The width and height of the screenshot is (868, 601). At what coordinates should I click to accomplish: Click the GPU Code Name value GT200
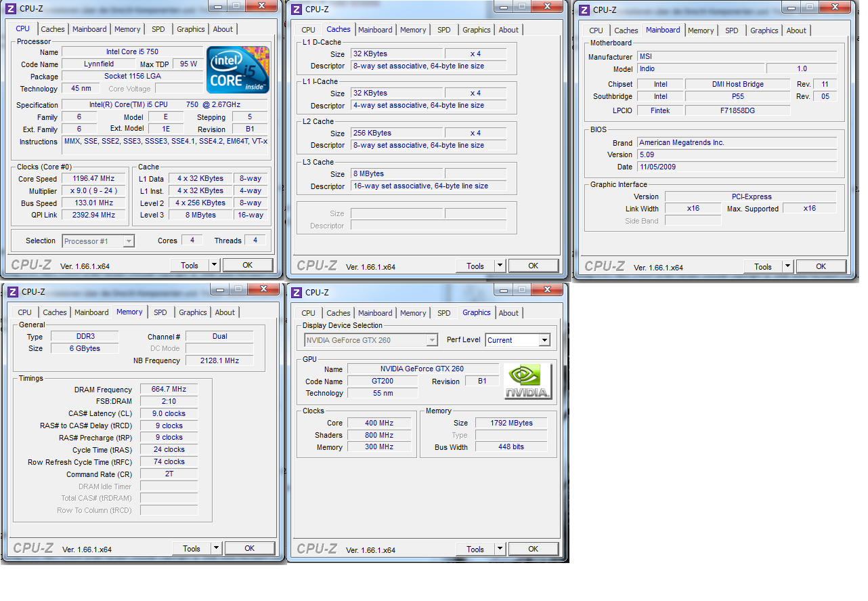(383, 381)
